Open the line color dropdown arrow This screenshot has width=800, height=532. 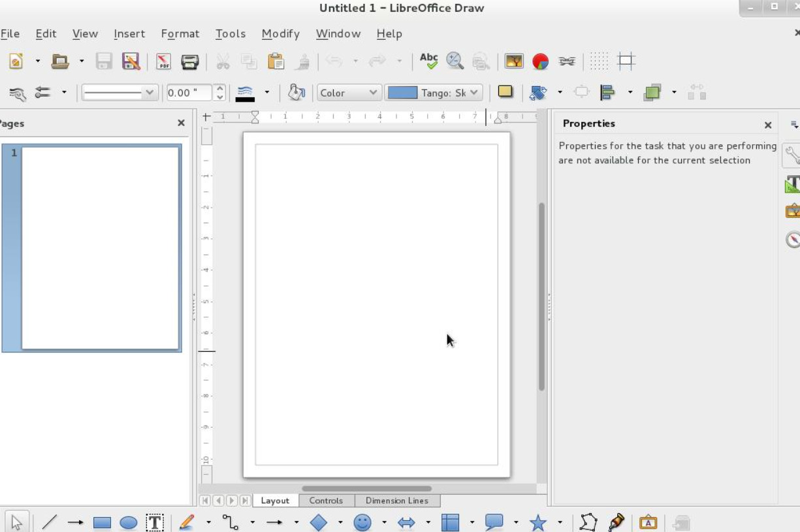(x=266, y=93)
